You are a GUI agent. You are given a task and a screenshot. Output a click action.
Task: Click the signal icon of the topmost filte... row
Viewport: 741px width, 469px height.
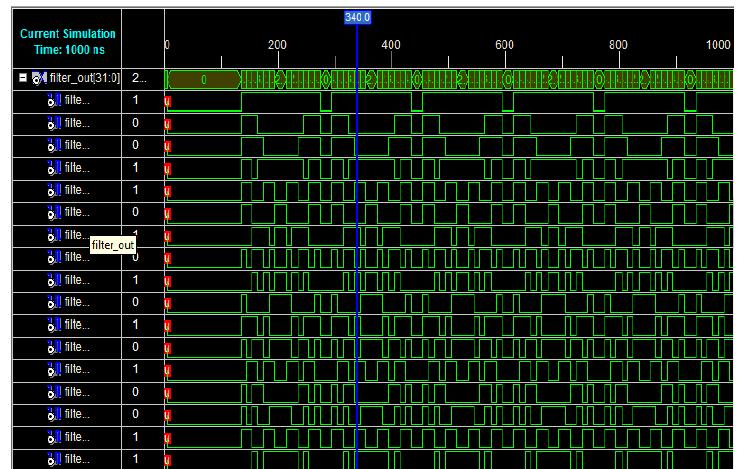tap(54, 100)
